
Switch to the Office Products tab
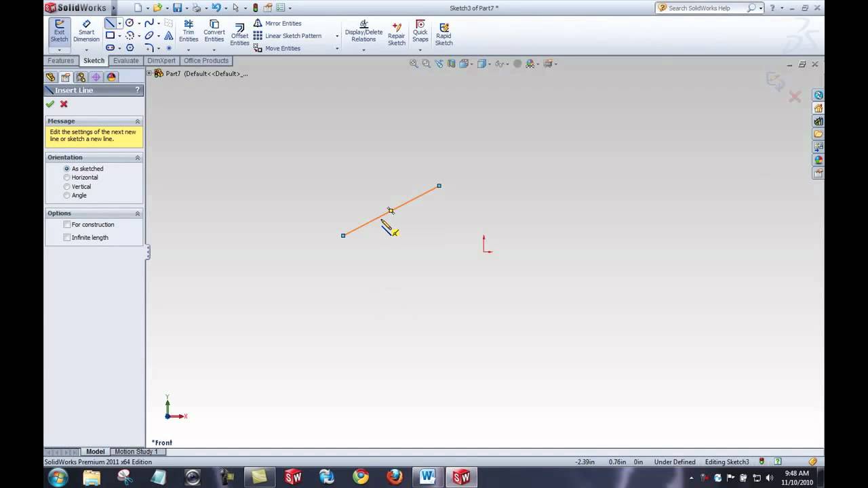point(206,60)
